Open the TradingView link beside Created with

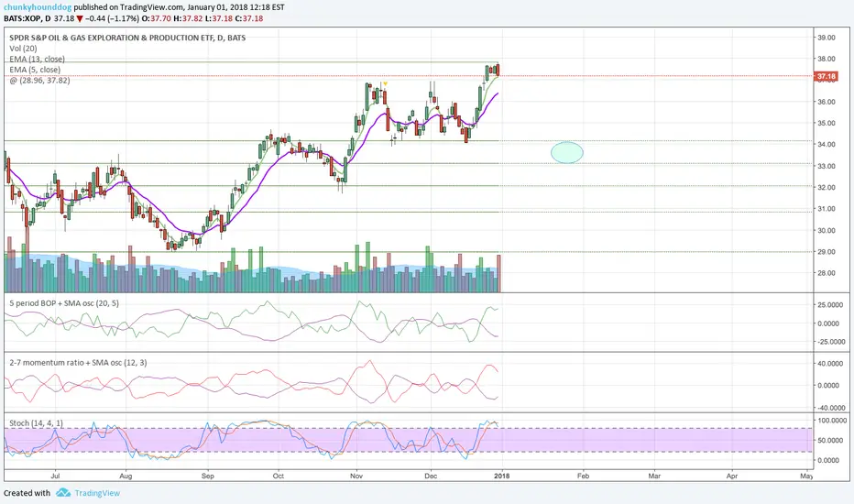97,493
